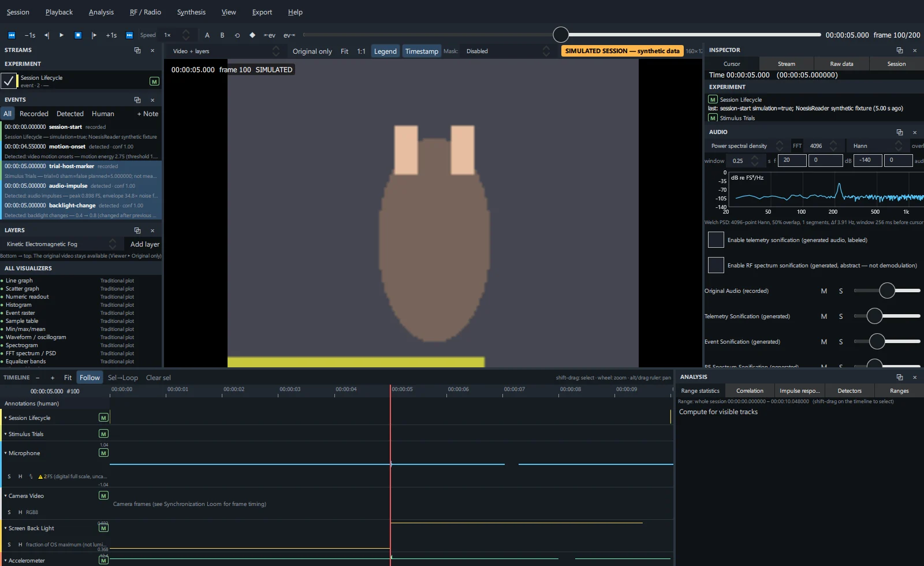Open the RF / Radio menu
Screen dimensions: 924x566
[146, 12]
